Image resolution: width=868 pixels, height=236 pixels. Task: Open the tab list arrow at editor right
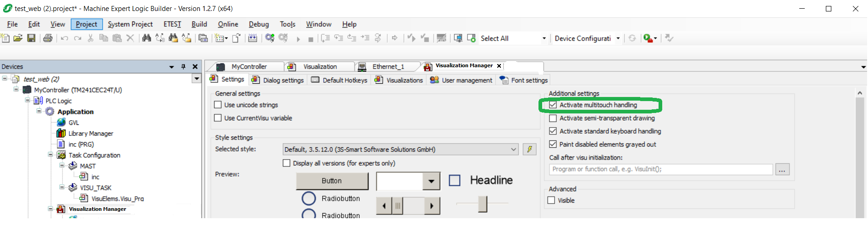point(863,67)
